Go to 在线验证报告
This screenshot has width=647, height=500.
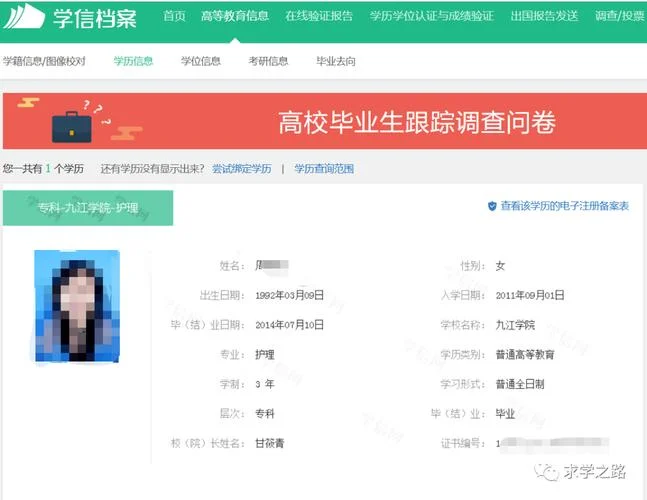click(319, 16)
